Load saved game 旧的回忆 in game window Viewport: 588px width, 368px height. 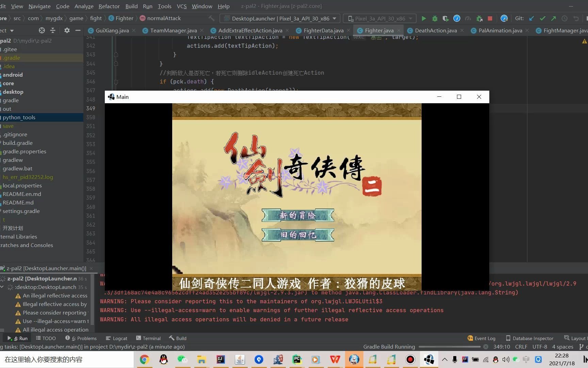[x=298, y=235]
